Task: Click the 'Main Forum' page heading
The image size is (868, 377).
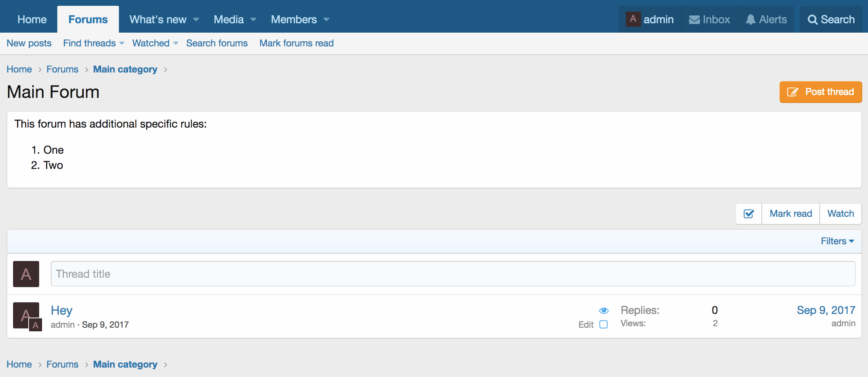Action: click(x=53, y=92)
